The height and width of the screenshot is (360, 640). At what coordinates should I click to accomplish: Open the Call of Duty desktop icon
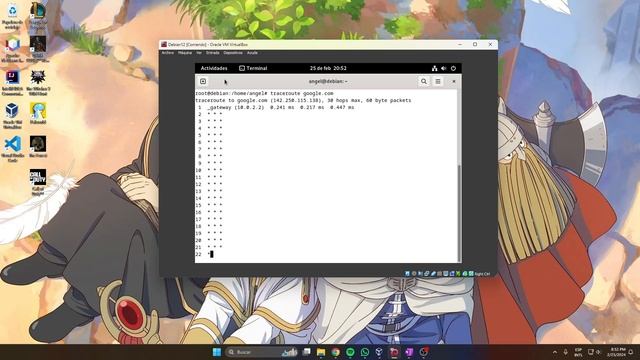click(38, 182)
